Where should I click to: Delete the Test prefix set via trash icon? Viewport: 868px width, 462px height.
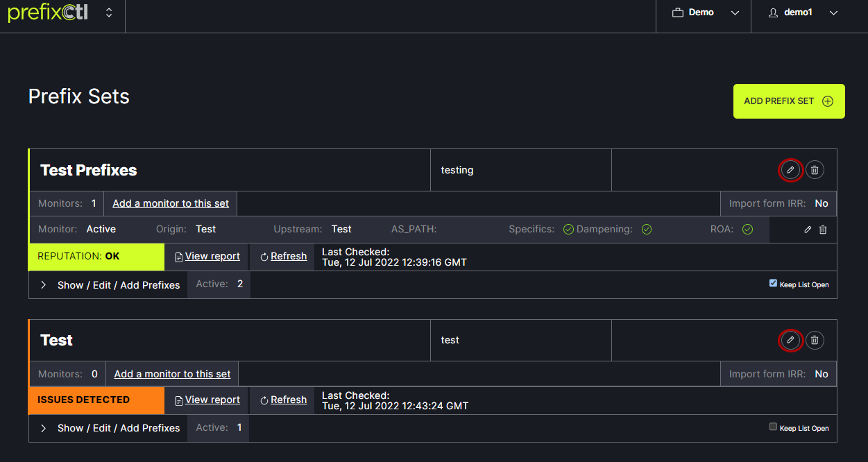pos(815,340)
